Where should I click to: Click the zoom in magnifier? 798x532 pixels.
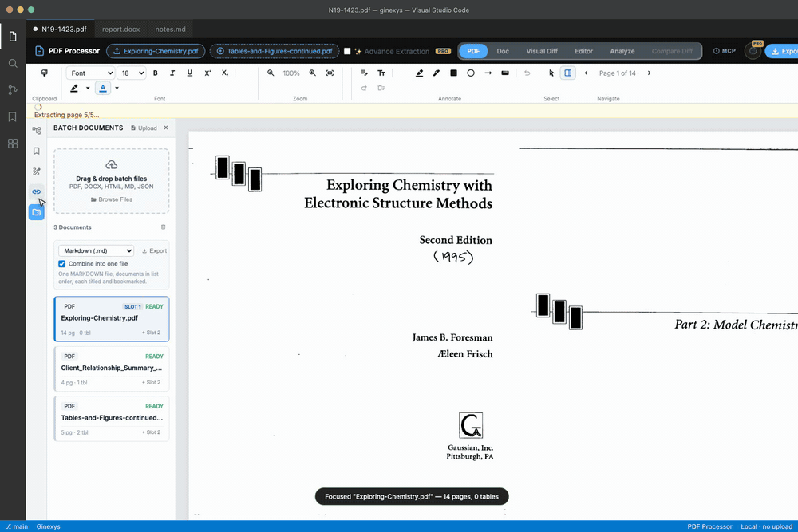pyautogui.click(x=313, y=73)
